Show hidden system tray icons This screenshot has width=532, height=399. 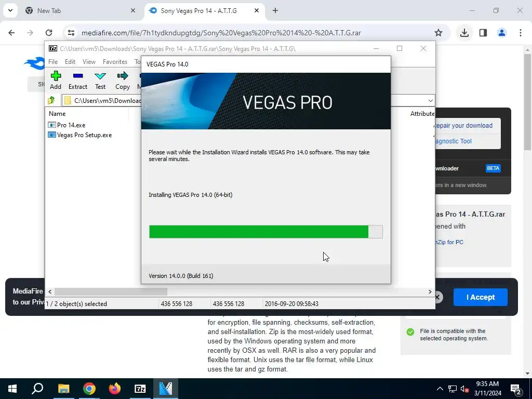point(440,389)
